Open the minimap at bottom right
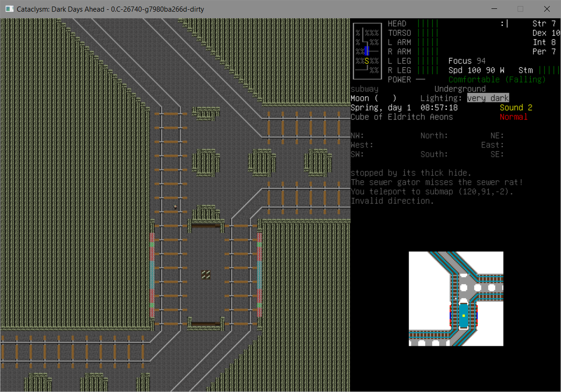Viewport: 561px width, 392px height. pyautogui.click(x=456, y=299)
